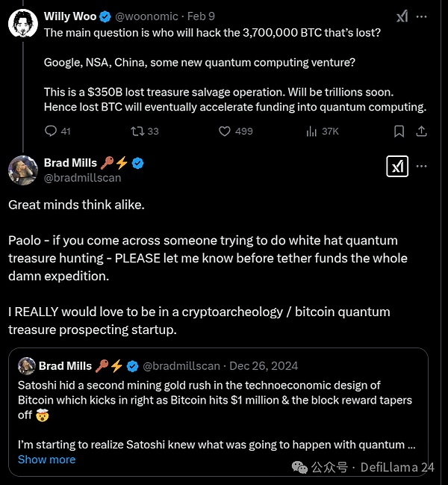Click the retweet icon with 33 reposts
This screenshot has height=485, width=448.
coord(136,132)
